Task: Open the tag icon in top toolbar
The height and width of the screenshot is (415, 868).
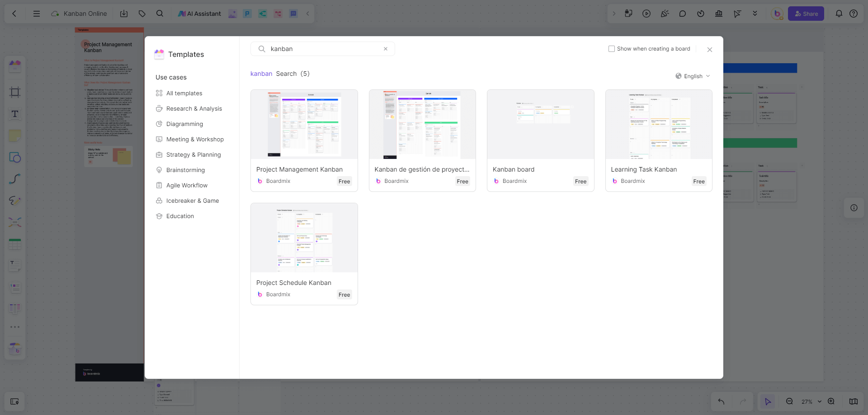Action: (x=142, y=14)
